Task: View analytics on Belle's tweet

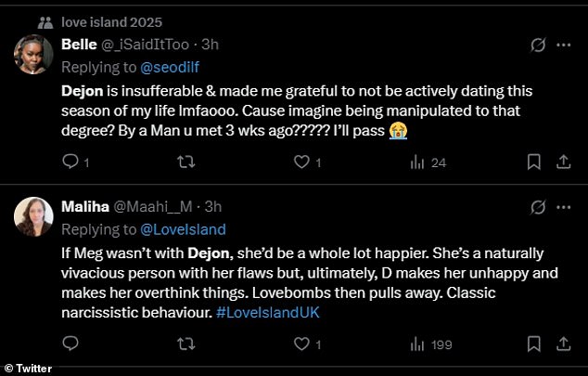Action: tap(417, 162)
